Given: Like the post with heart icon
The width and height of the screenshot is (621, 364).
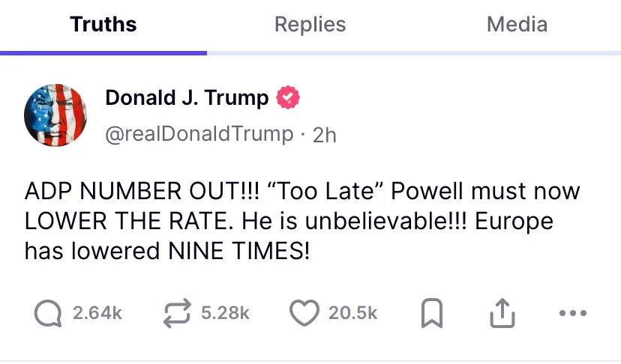Looking at the screenshot, I should coord(304,313).
